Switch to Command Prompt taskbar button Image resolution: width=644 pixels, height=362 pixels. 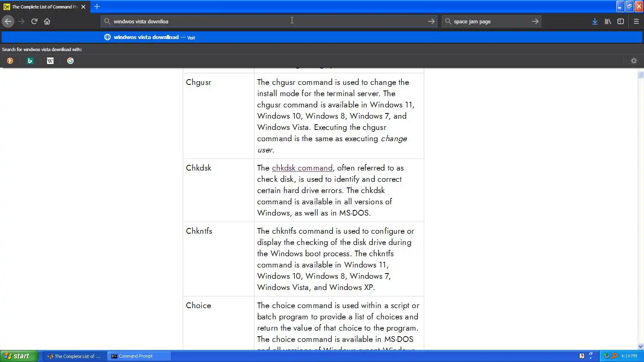coord(139,356)
